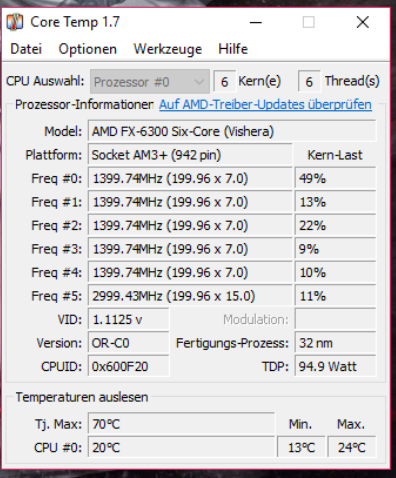Click the Core Temp thermometer app icon

pos(14,22)
